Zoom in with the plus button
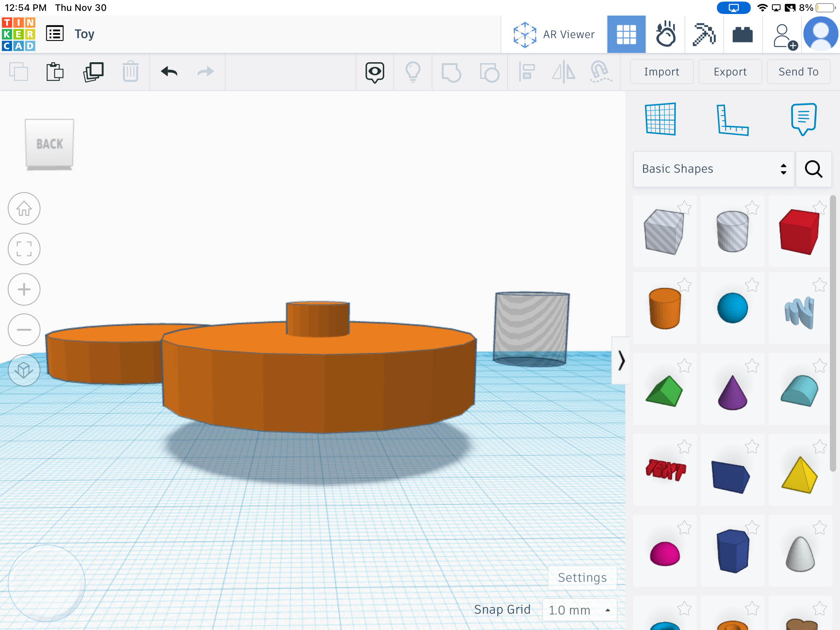The width and height of the screenshot is (840, 630). [24, 289]
